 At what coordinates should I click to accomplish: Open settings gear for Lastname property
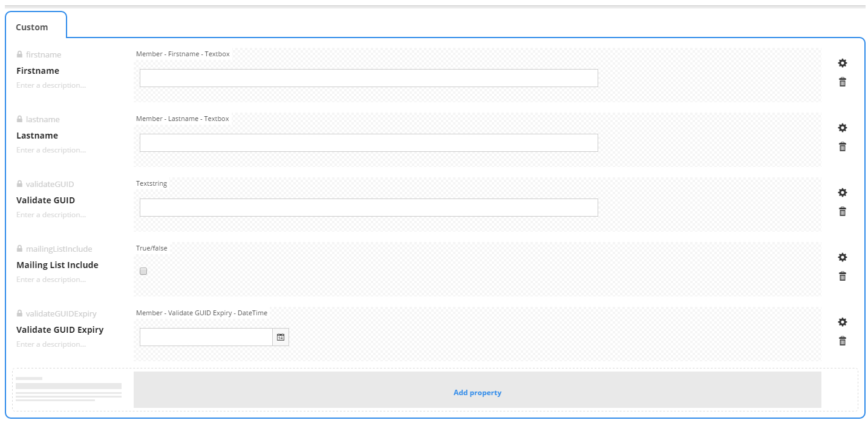click(842, 128)
